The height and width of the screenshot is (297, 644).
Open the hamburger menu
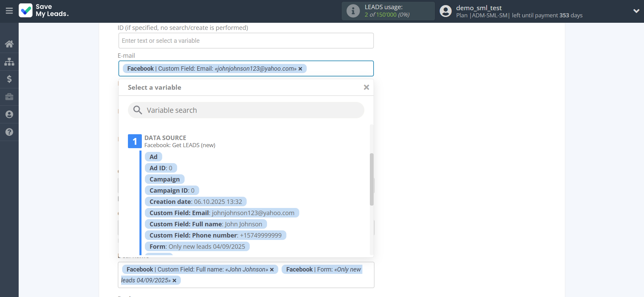(x=9, y=11)
